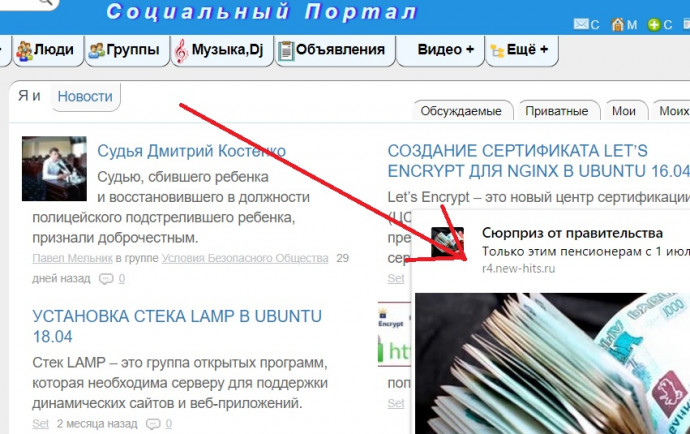
Task: Click the green plus icon in header
Action: 654,25
